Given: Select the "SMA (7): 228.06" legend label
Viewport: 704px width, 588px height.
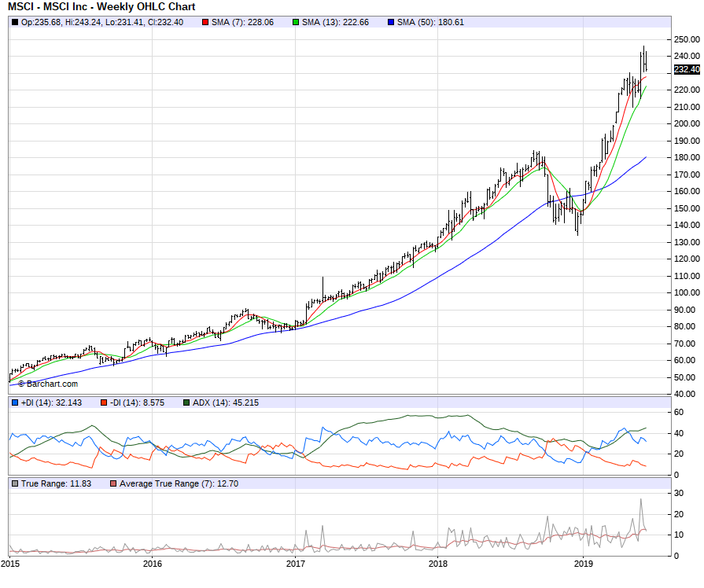Looking at the screenshot, I should (x=242, y=22).
